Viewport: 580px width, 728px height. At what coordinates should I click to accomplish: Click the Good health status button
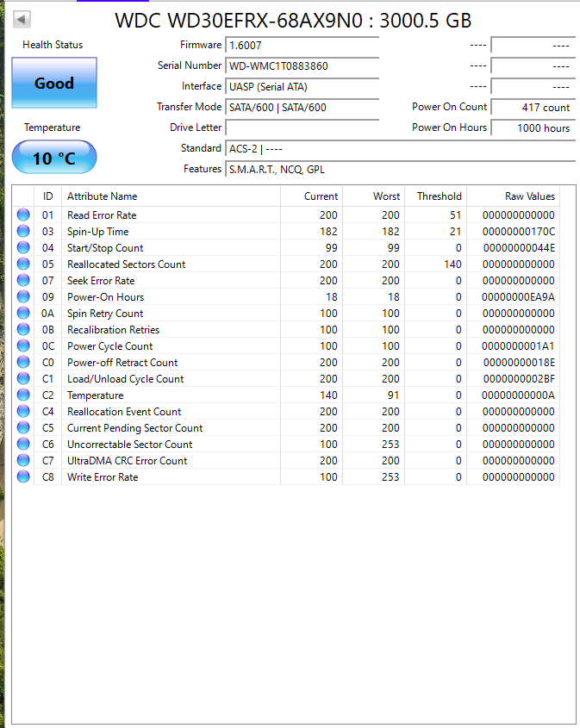(x=54, y=83)
